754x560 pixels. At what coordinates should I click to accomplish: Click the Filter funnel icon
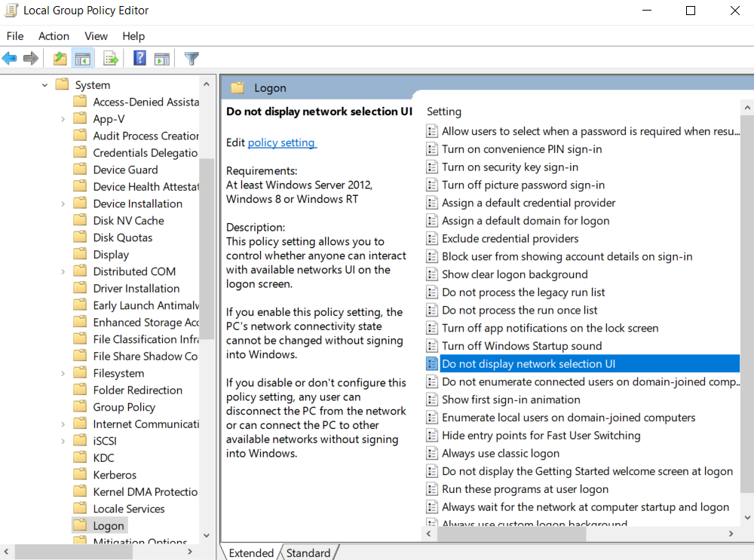192,58
